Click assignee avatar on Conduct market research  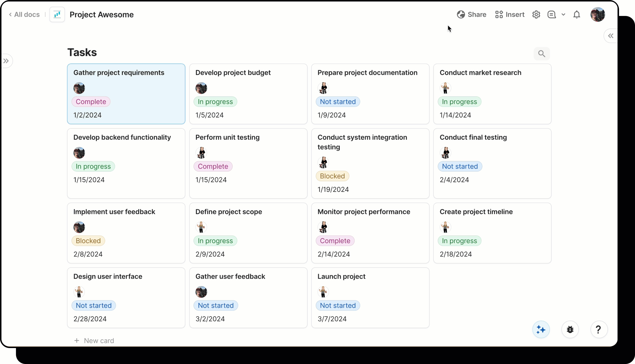[x=445, y=88]
